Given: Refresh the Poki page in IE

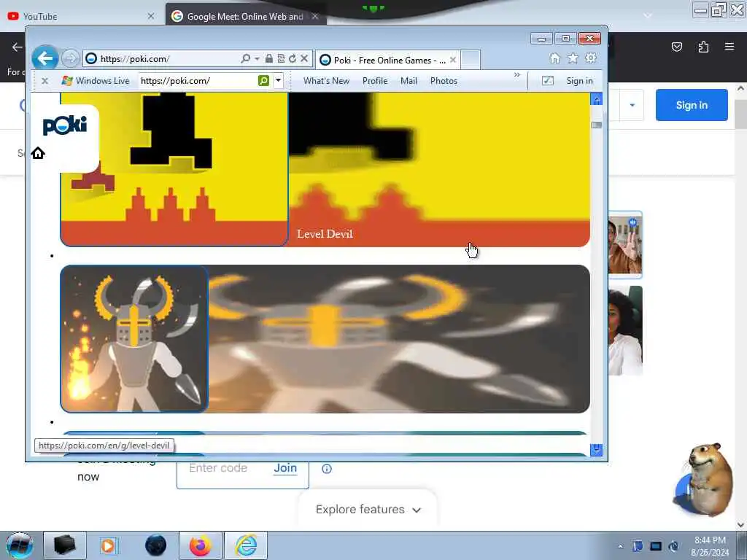Looking at the screenshot, I should (293, 58).
